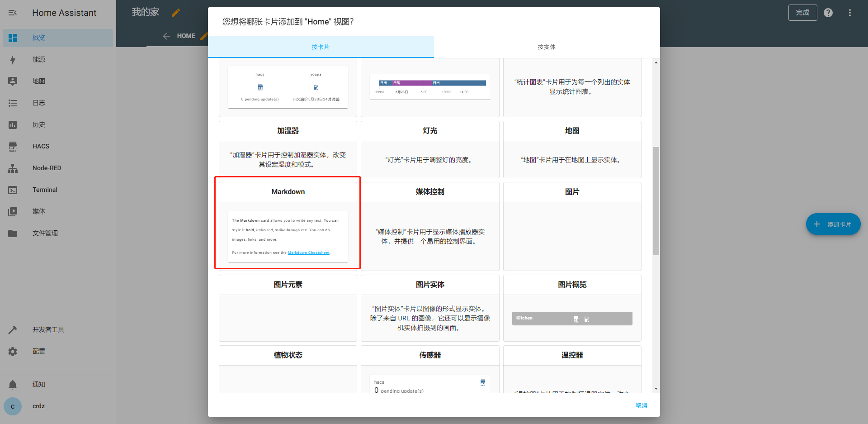Viewport: 868px width, 424px height.
Task: Click the pencil icon beside 我的家 title
Action: [x=176, y=13]
